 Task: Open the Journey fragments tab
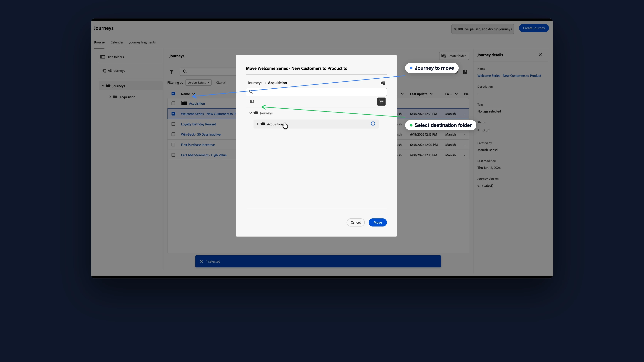142,42
